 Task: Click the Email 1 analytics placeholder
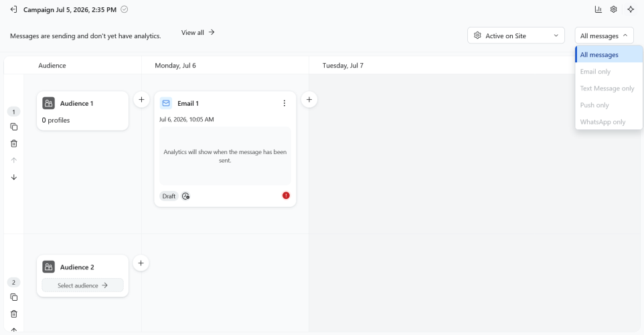225,156
